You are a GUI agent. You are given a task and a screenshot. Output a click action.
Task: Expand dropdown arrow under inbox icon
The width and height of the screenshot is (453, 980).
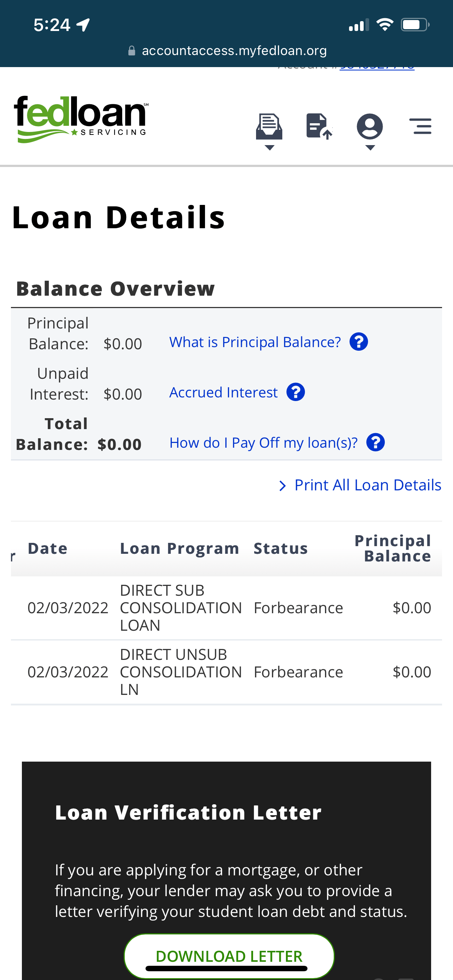(x=269, y=148)
